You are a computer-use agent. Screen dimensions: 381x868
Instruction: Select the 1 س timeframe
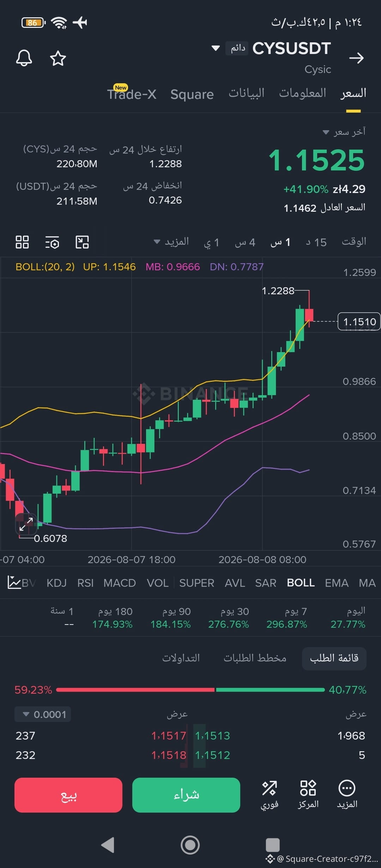280,242
